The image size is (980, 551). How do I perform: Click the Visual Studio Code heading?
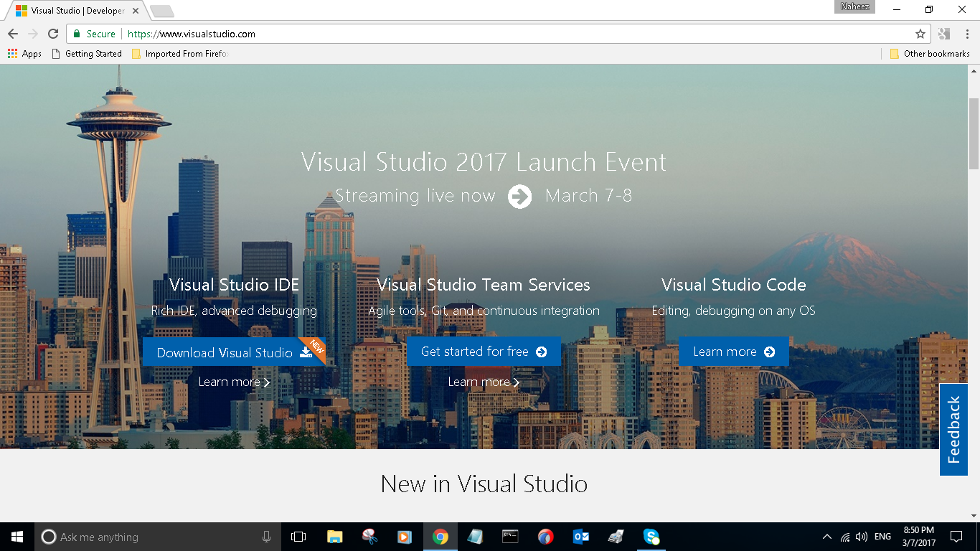tap(734, 285)
